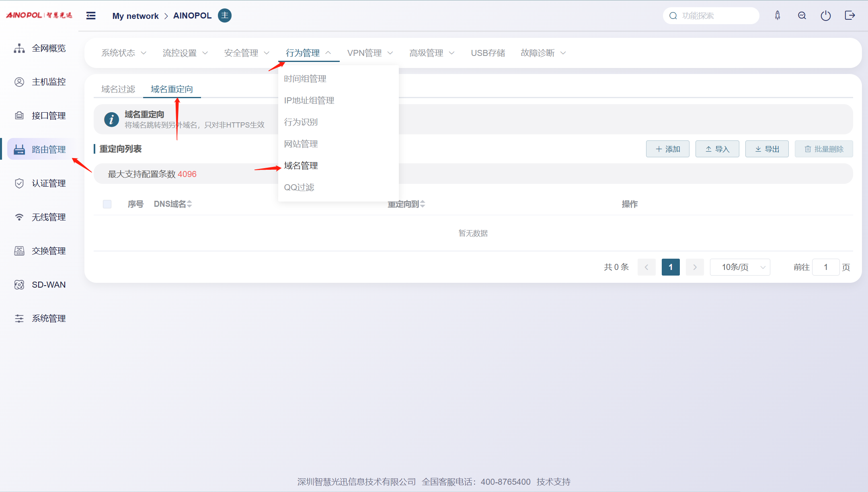Click the hamburger menu collapse icon
Image resolution: width=868 pixels, height=492 pixels.
[91, 16]
